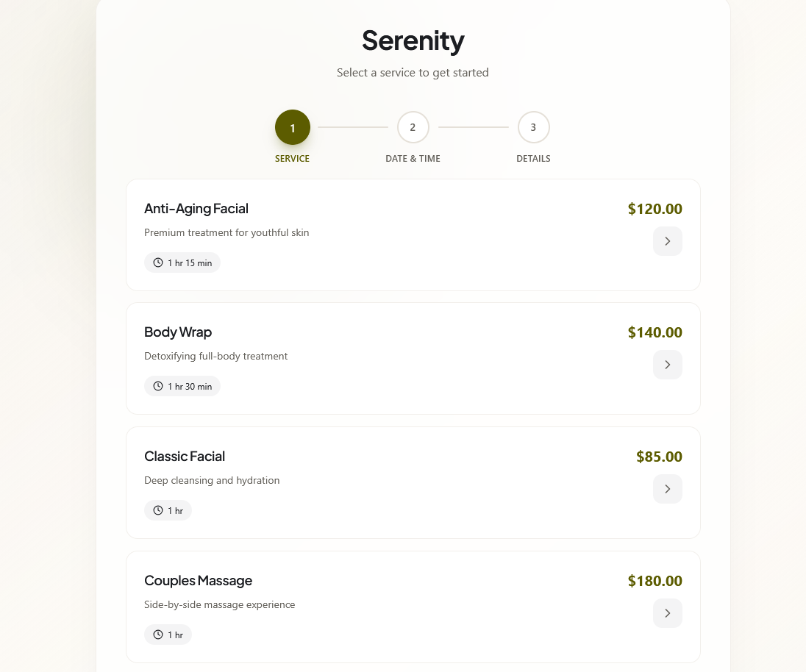806x672 pixels.
Task: Go to step 1 Service circle
Action: 293,128
